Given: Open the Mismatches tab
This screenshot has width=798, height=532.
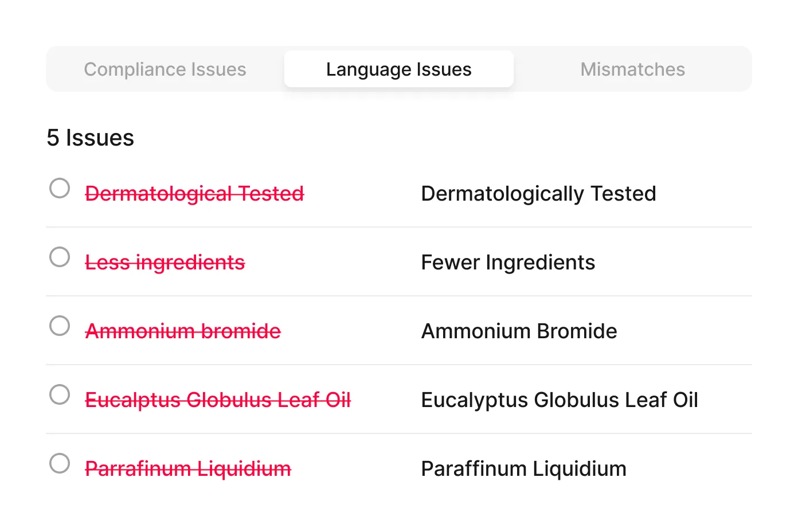Looking at the screenshot, I should click(x=632, y=69).
